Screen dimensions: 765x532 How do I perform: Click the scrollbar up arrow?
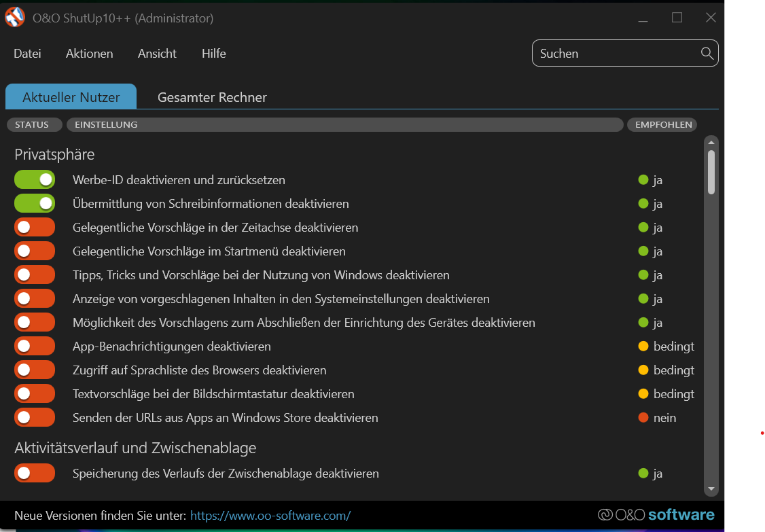[x=711, y=143]
